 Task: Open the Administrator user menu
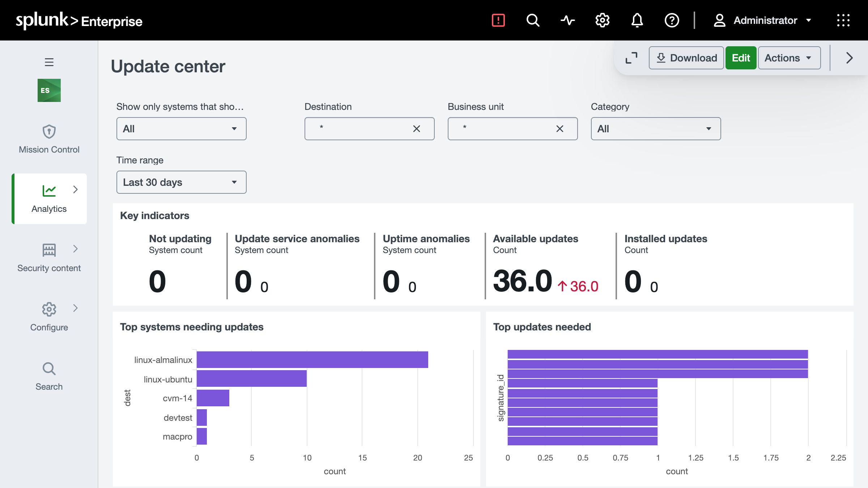coord(762,20)
